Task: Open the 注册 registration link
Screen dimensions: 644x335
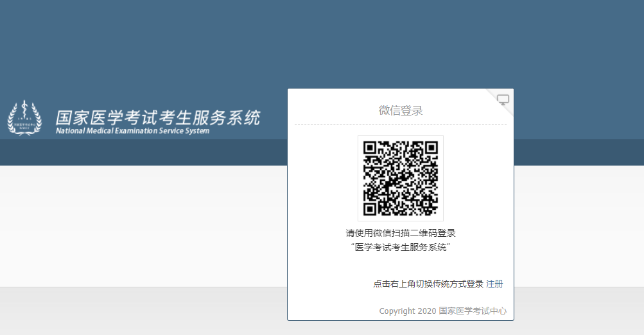Action: tap(494, 284)
